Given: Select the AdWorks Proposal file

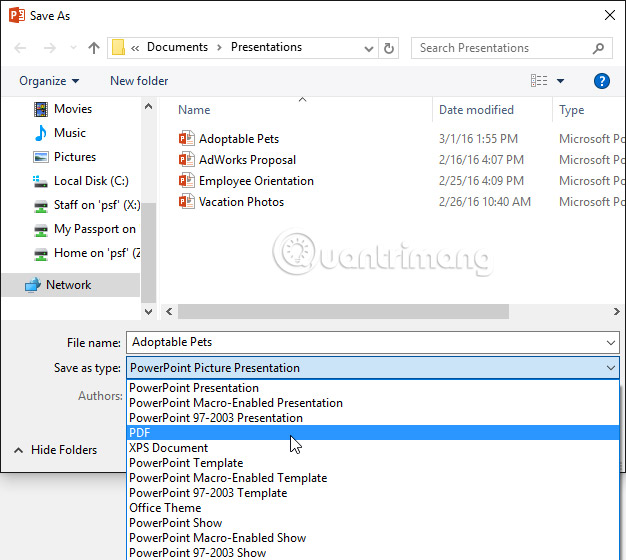Looking at the screenshot, I should coord(248,160).
